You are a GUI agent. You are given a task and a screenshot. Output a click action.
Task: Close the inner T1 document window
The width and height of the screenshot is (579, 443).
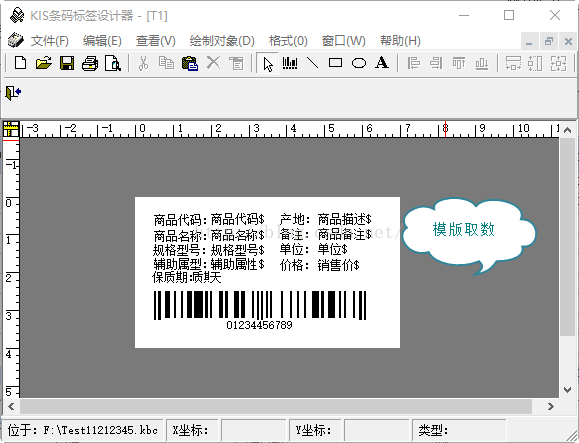tap(568, 41)
